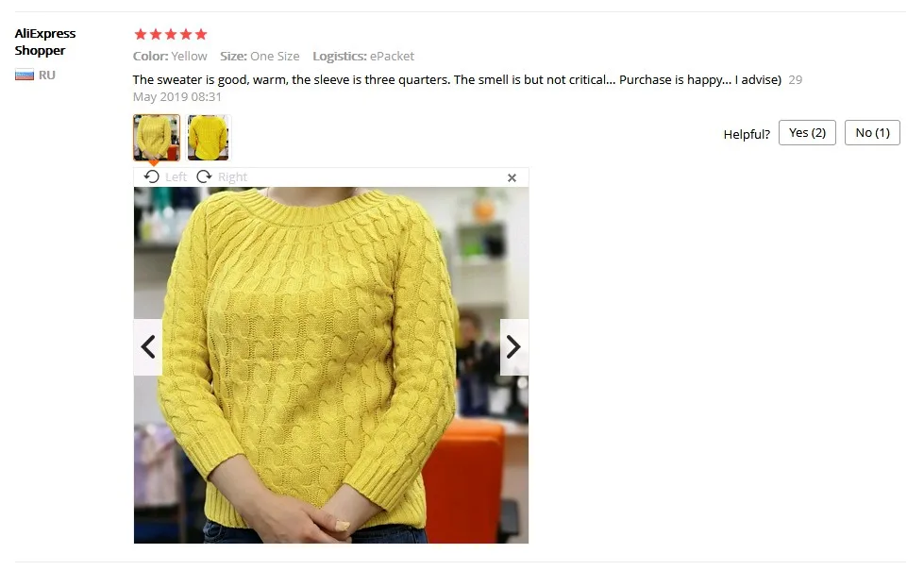The width and height of the screenshot is (924, 570).
Task: Mark the review unhelpful with No (1)
Action: pyautogui.click(x=872, y=133)
